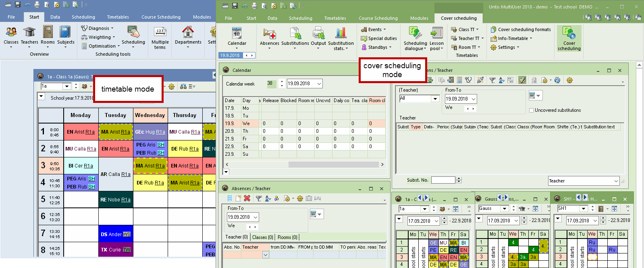
Task: Click the Subst column header in Substitutions grid
Action: click(403, 127)
